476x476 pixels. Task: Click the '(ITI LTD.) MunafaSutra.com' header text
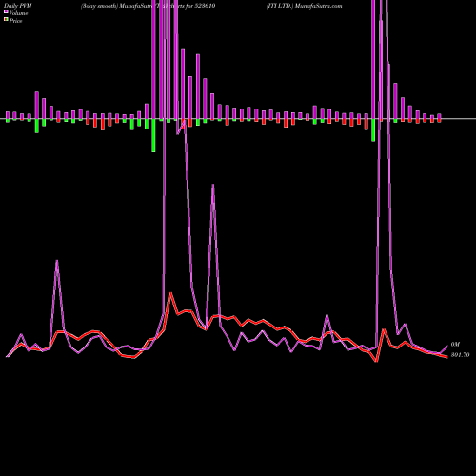[x=304, y=6]
